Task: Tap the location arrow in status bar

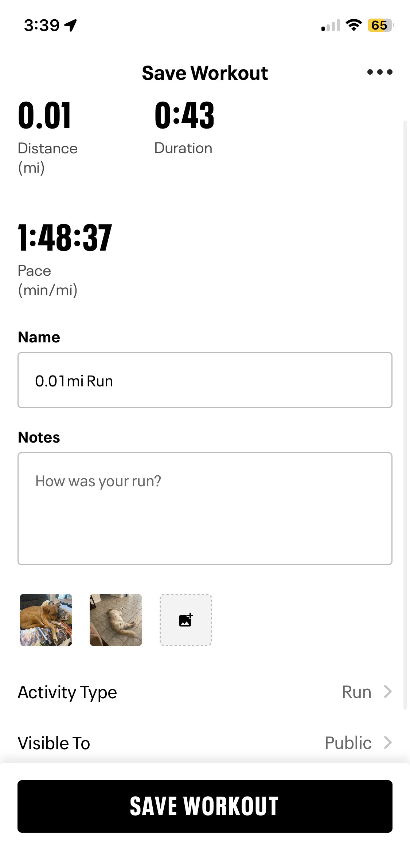Action: click(x=71, y=25)
